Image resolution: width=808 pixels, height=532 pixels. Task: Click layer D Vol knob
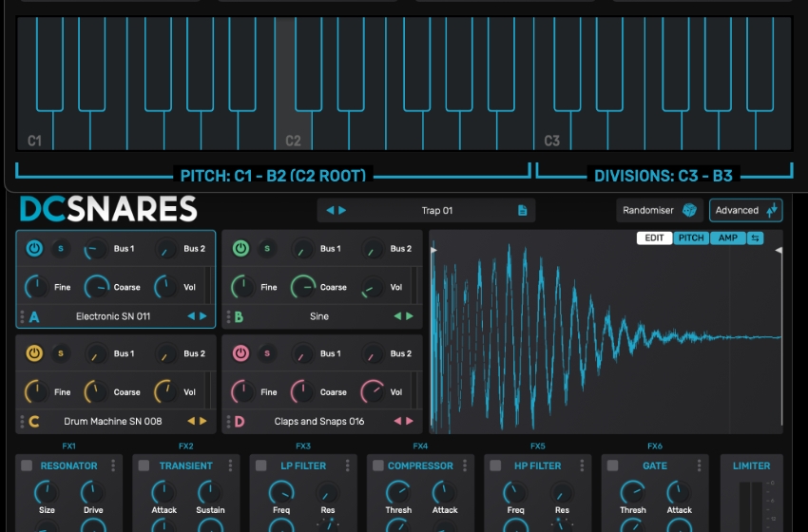click(x=372, y=392)
